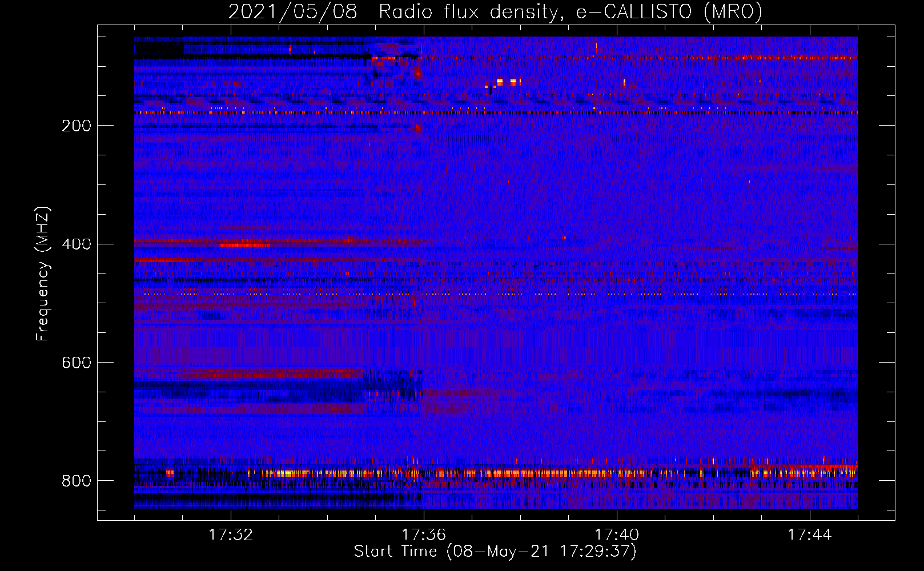Click the plot title '2021/05/08 Radio flux density, e-CALLISTO (MRO)'

(495, 11)
